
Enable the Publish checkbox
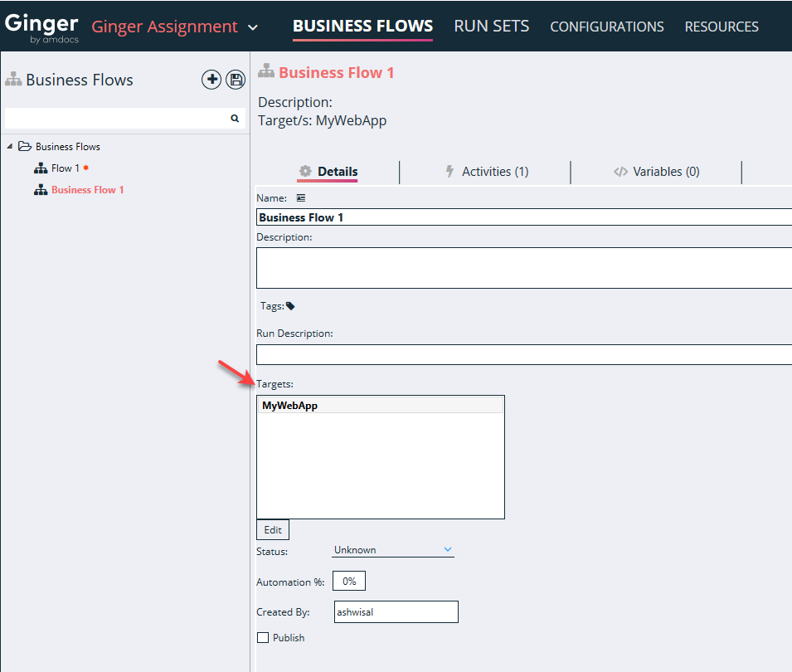261,637
